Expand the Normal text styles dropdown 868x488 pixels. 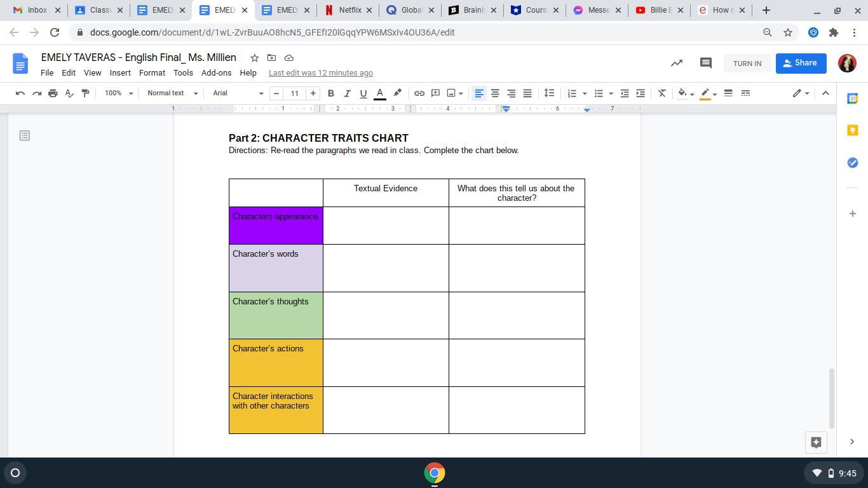(x=172, y=93)
